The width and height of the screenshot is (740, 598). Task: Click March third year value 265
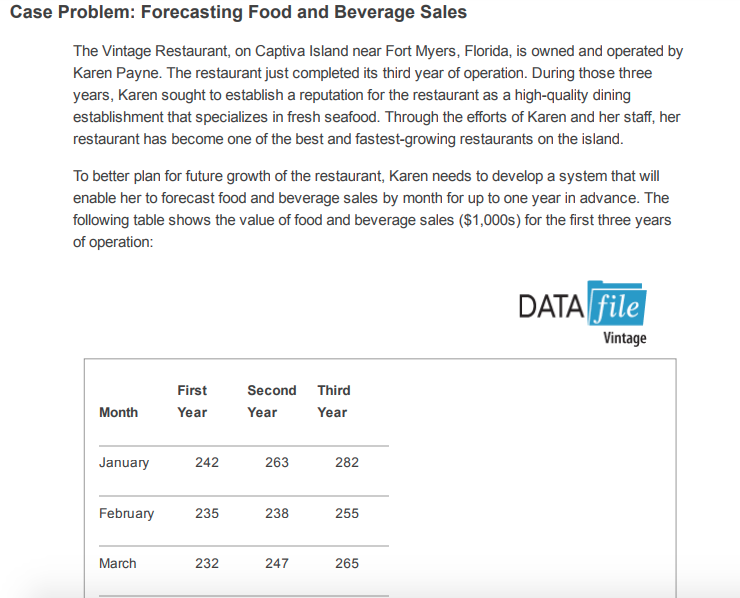(x=347, y=563)
